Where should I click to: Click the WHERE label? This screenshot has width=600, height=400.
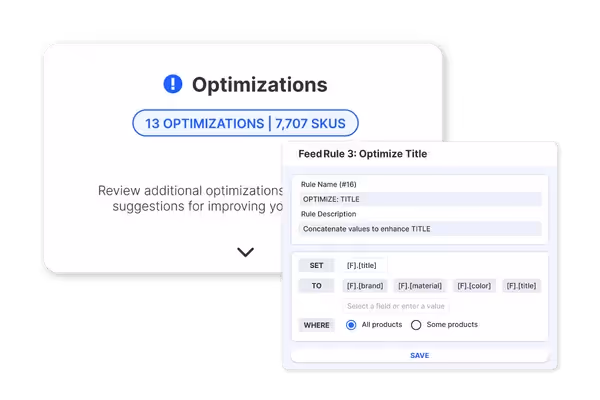pyautogui.click(x=316, y=325)
